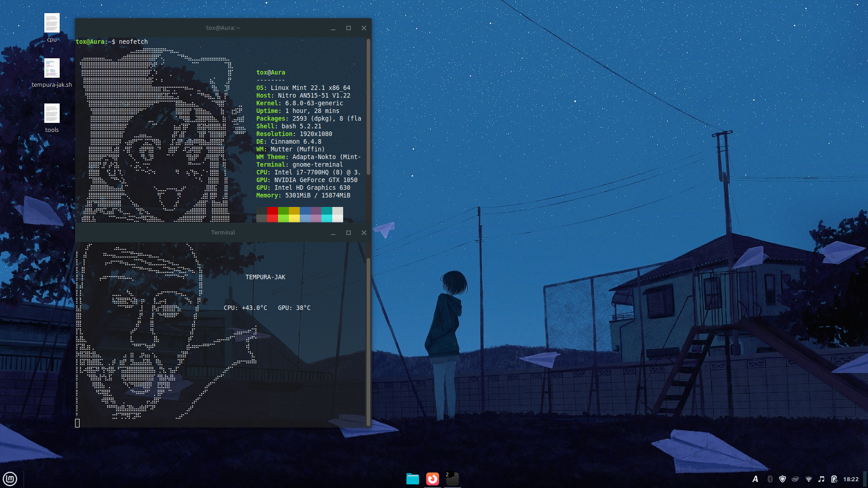Screen dimensions: 868x488
Task: Click the 'Terminal: gnome-terminal' line
Action: [300, 164]
